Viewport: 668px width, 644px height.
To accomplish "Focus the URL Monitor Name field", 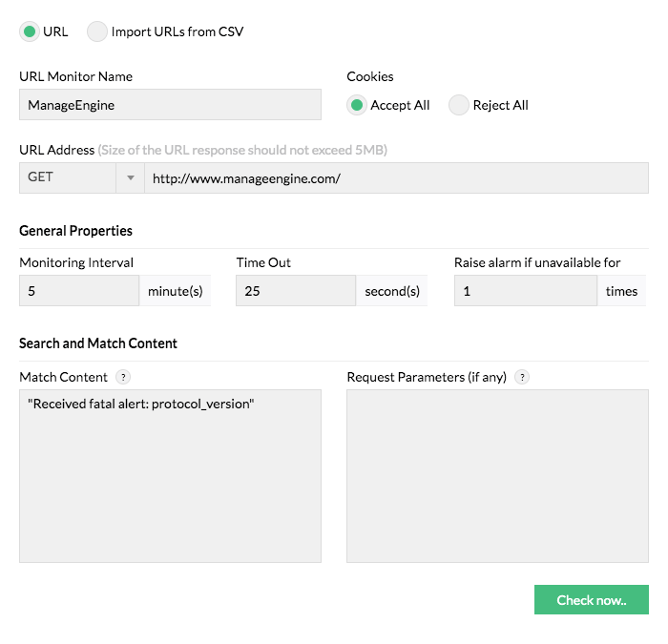I will coord(170,105).
